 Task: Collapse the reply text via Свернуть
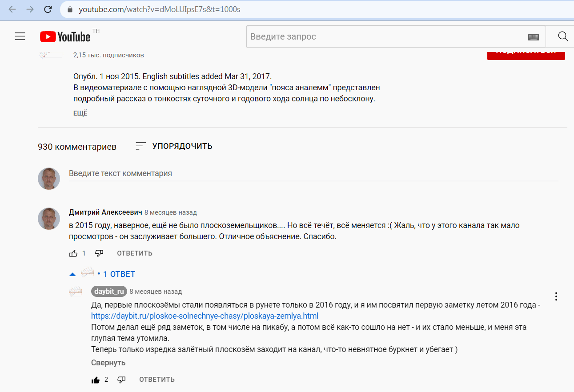coord(108,363)
